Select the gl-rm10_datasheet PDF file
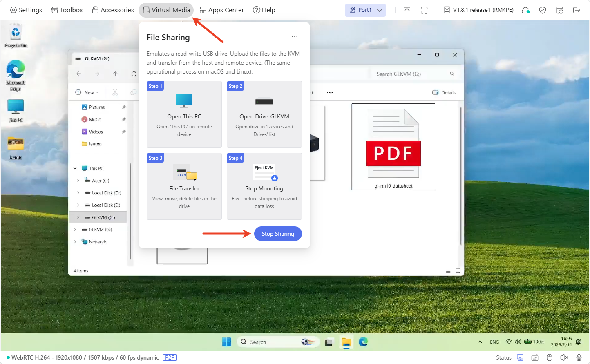The width and height of the screenshot is (590, 364). (393, 146)
